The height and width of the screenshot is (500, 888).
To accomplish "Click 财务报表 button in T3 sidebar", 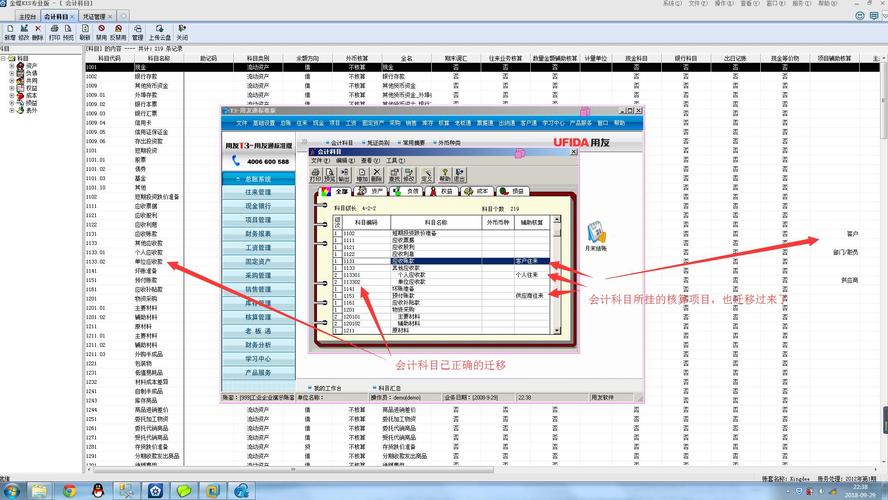I will point(258,234).
